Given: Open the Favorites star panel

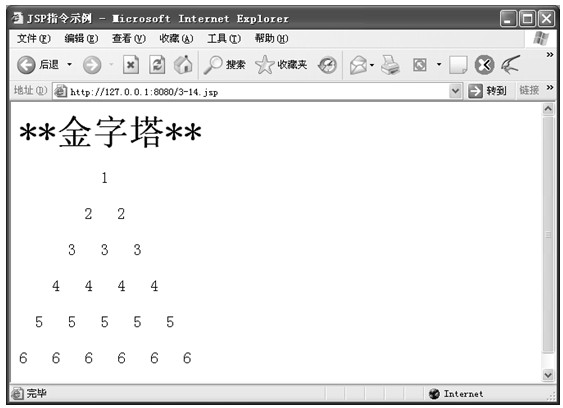Looking at the screenshot, I should point(264,65).
